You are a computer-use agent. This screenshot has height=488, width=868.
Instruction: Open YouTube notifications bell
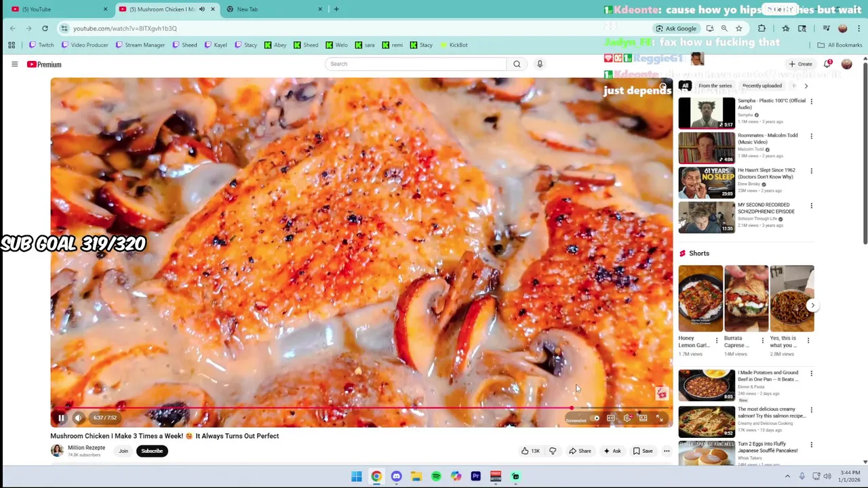[x=827, y=64]
